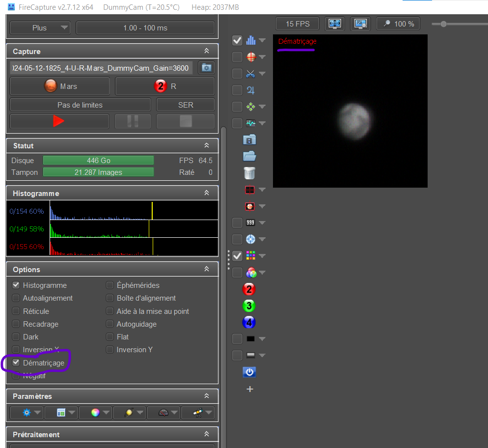Open the speedometer gauge settings dropdown
This screenshot has width=488, height=448.
pyautogui.click(x=164, y=413)
